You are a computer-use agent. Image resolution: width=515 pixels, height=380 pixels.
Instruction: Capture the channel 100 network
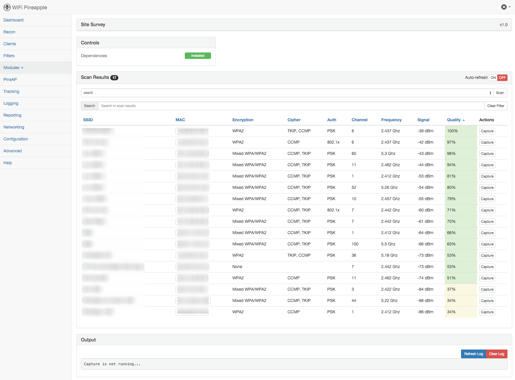(x=487, y=244)
